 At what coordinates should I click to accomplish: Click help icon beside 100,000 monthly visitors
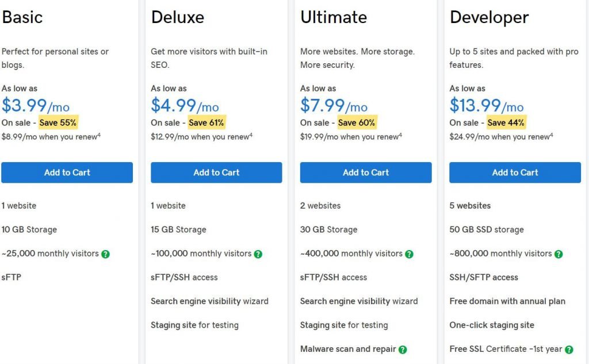click(258, 254)
